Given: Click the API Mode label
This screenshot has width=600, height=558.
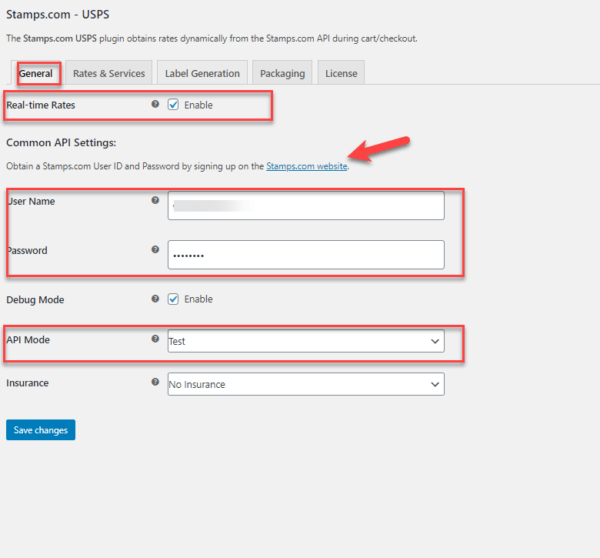Looking at the screenshot, I should coord(28,340).
